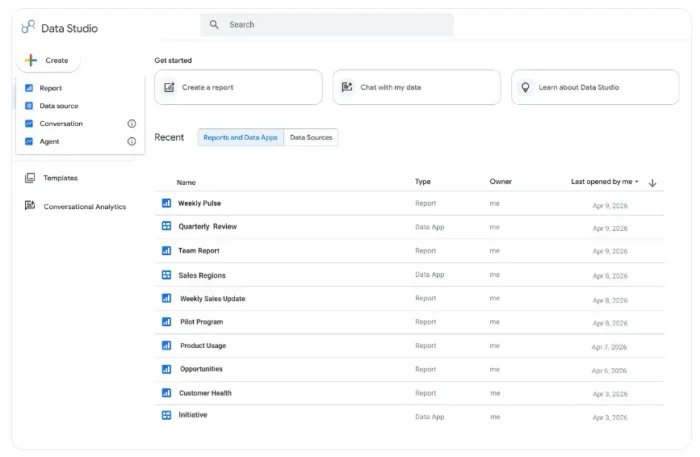Click the Agent menu icon
Viewport: 700px width, 457px height.
29,141
